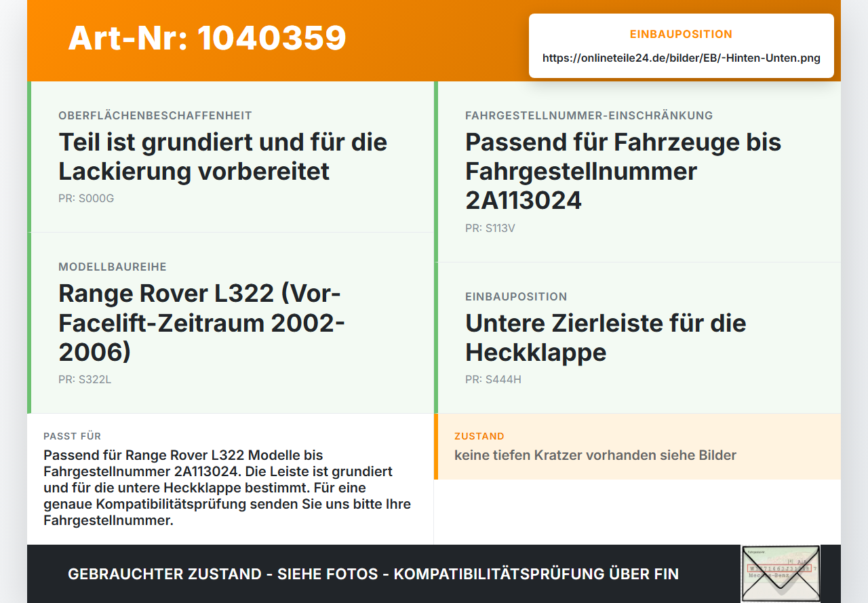The height and width of the screenshot is (603, 868).
Task: Open the Hinten-Unten.png image URL
Action: tap(682, 58)
